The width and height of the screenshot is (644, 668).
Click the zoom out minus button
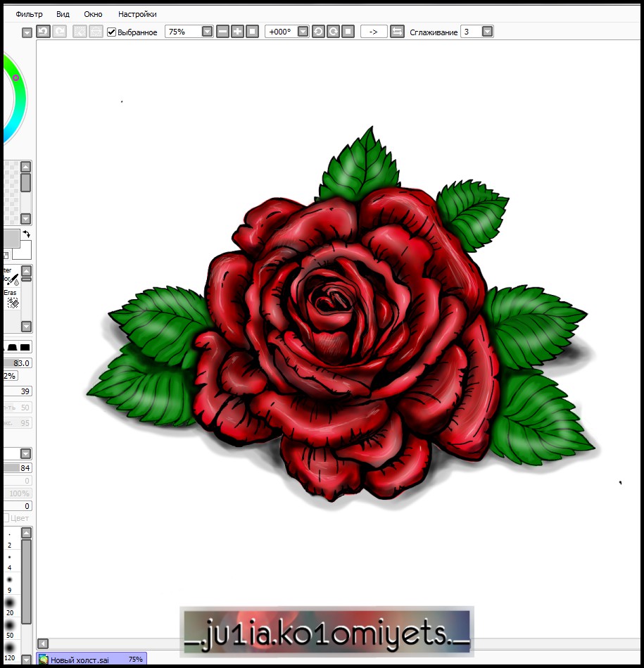click(x=222, y=32)
